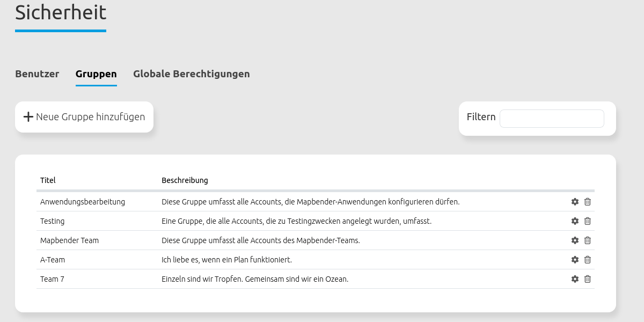Select the Mapbender Team row title

69,240
